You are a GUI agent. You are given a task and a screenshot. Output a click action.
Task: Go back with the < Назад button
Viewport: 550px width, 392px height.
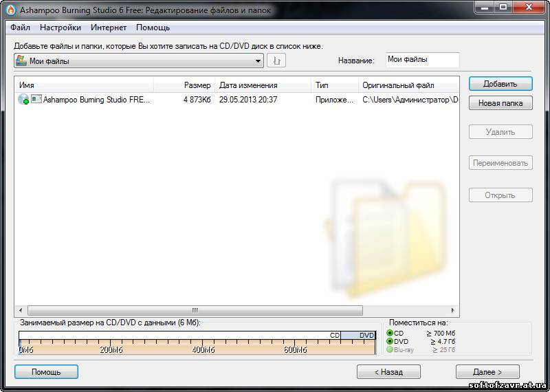point(388,371)
